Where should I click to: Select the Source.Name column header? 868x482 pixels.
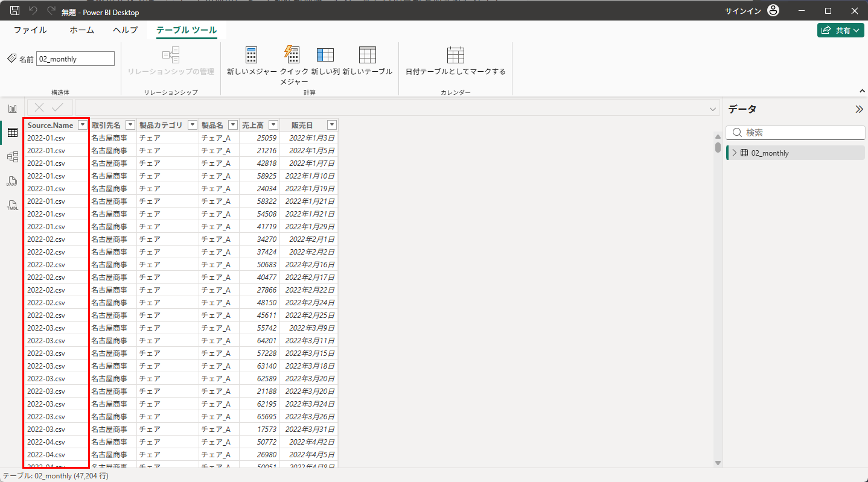[x=50, y=125]
